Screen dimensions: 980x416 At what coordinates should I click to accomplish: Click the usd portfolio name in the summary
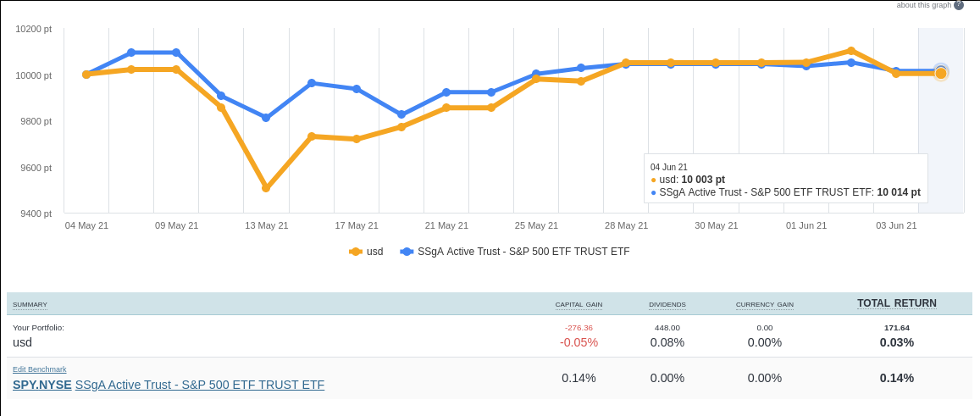22,342
